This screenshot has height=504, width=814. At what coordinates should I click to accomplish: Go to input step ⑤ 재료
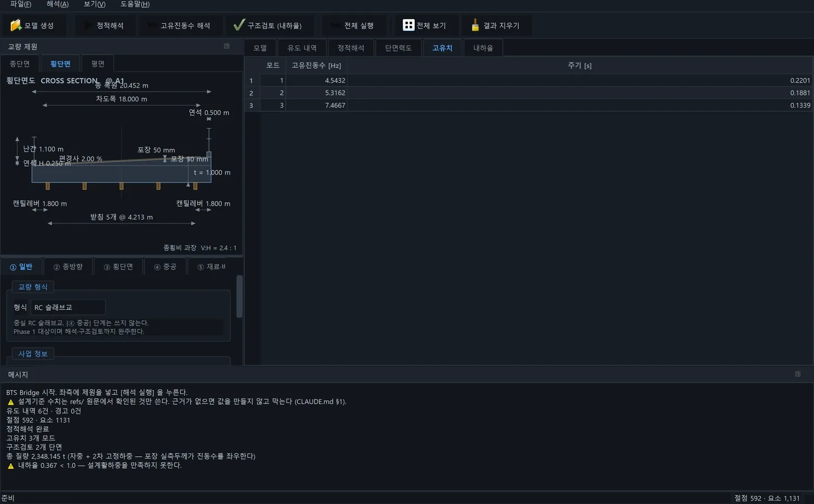tap(211, 266)
